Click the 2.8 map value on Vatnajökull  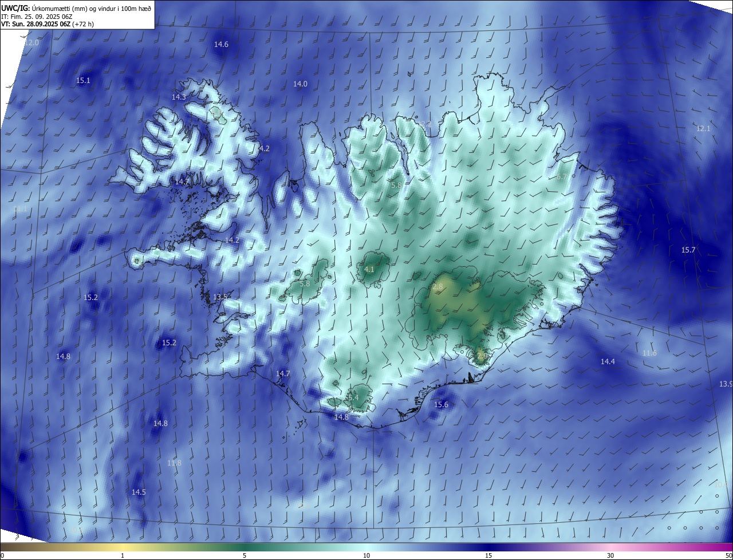point(438,287)
